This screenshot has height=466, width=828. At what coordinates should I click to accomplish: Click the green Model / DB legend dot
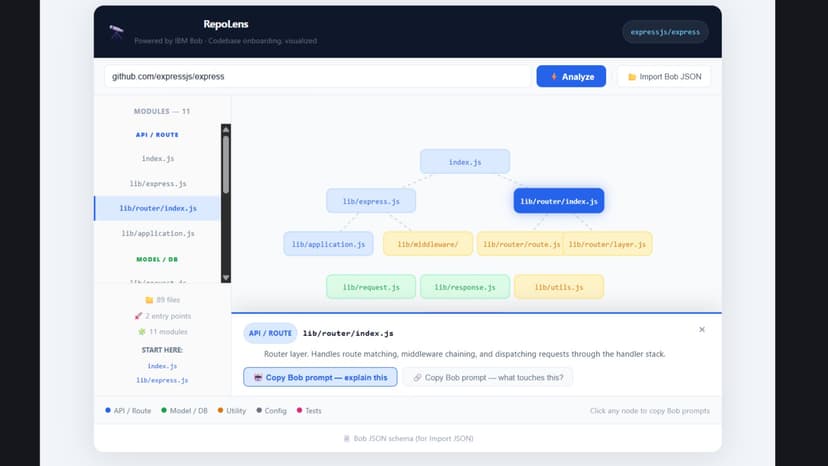[164, 411]
